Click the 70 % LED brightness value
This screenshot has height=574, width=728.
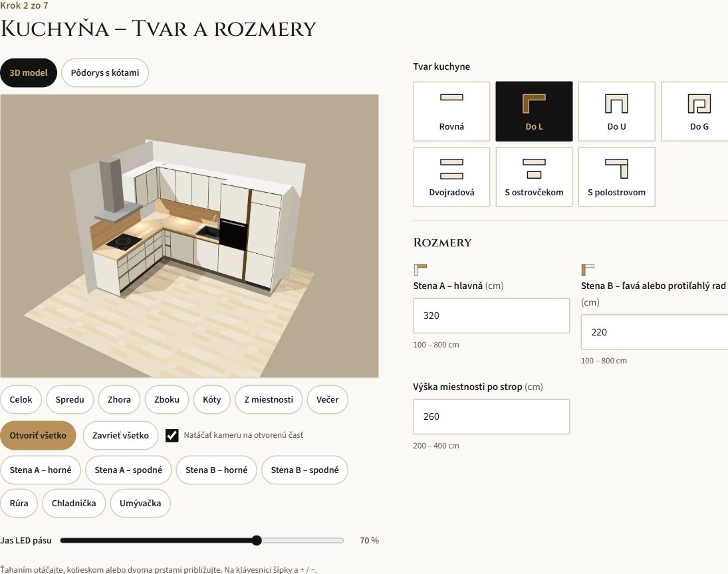click(x=370, y=541)
